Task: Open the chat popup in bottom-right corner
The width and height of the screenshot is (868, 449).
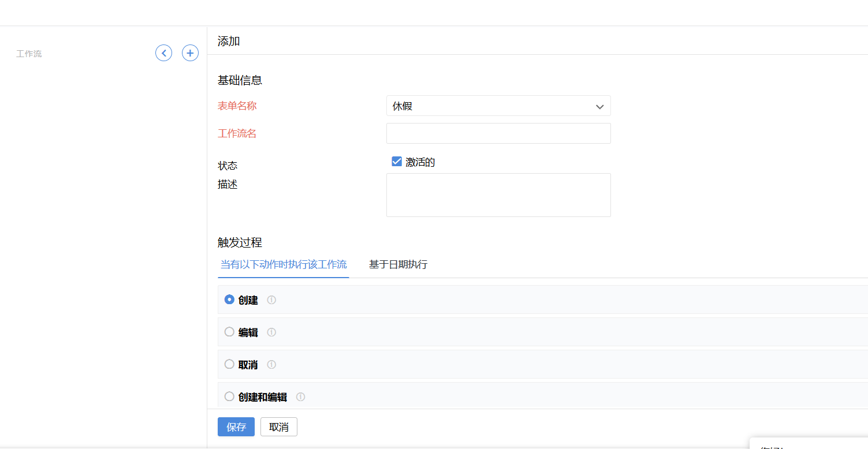Action: pos(809,444)
